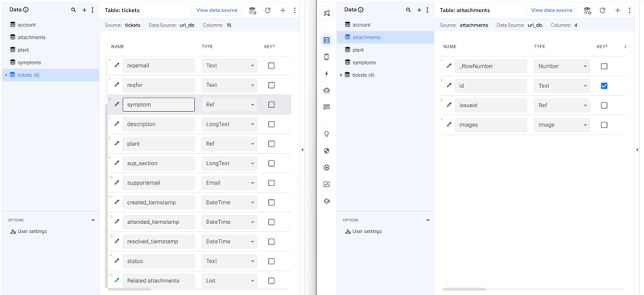Click the symptom column name field

(159, 105)
